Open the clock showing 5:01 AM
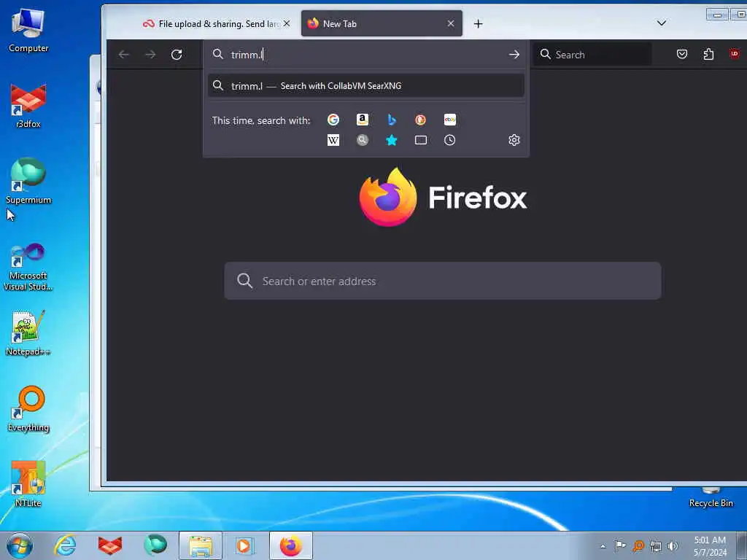 [x=710, y=546]
